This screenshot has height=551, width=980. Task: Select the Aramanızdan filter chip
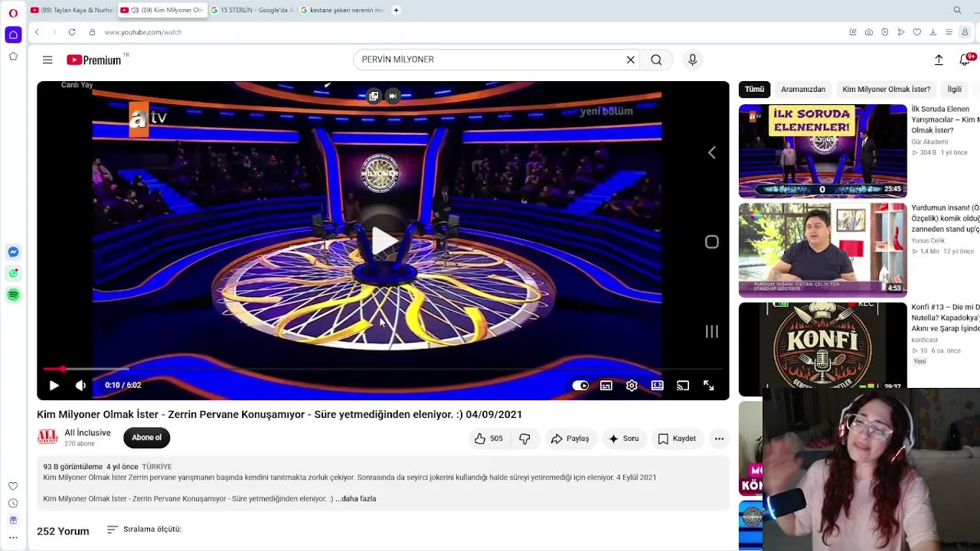[x=803, y=90]
